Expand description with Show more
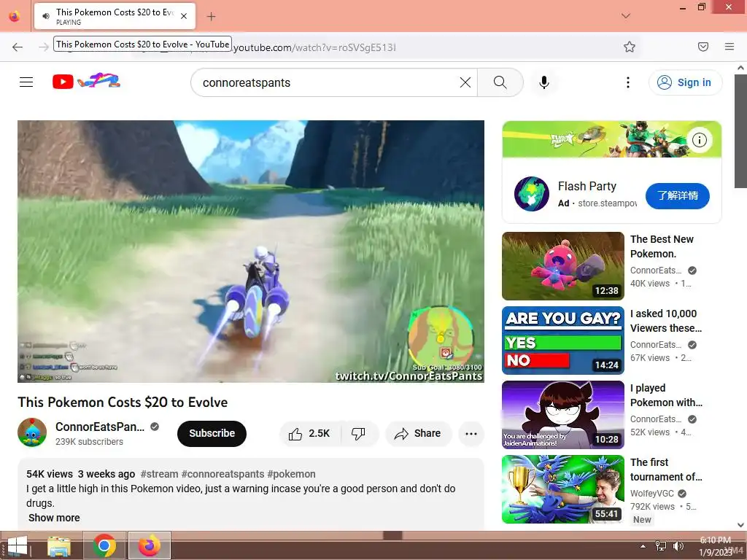 (x=54, y=518)
